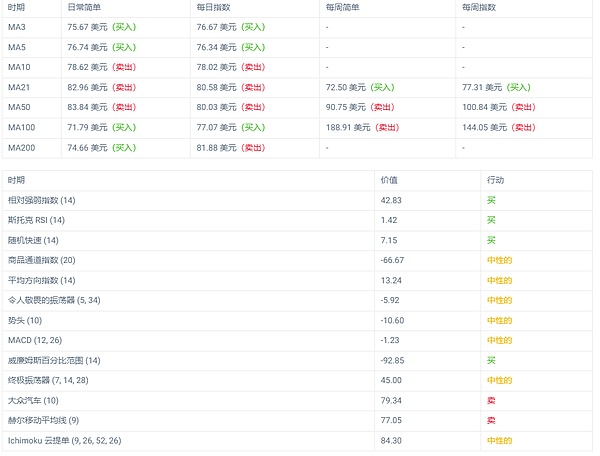
Task: Click the 75.67 美元 value in MA3 row
Action: point(88,27)
